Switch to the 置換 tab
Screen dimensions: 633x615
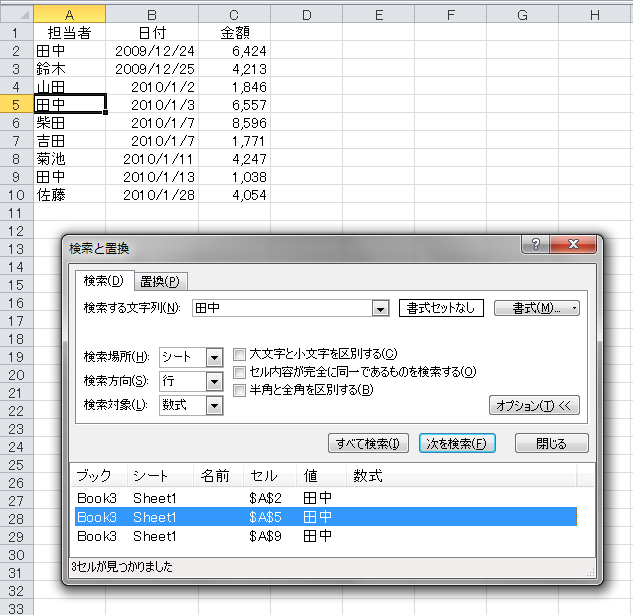(159, 282)
